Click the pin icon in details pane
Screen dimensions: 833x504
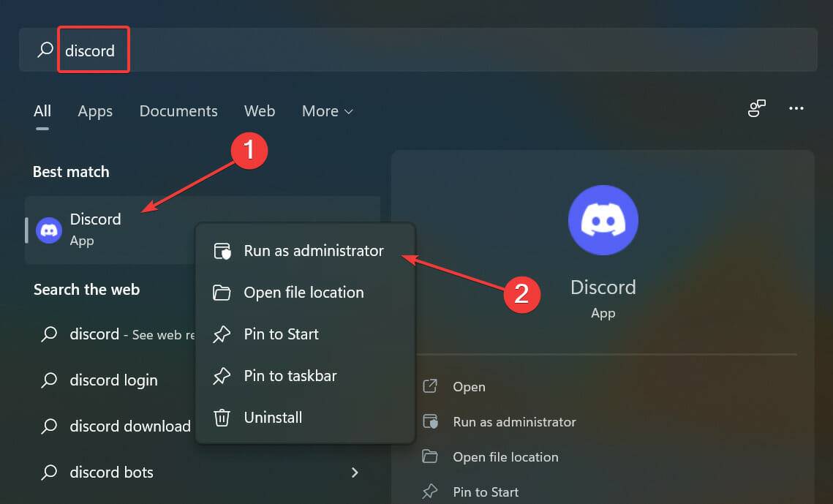430,492
